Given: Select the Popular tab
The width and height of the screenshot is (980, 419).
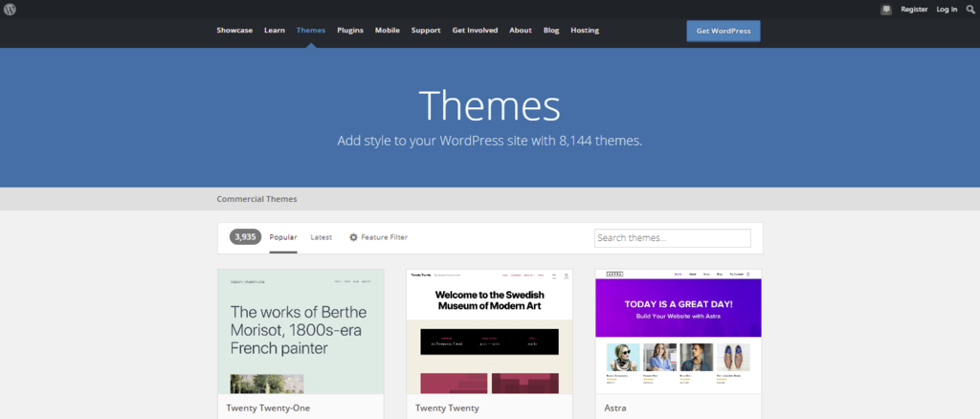Looking at the screenshot, I should coord(283,237).
